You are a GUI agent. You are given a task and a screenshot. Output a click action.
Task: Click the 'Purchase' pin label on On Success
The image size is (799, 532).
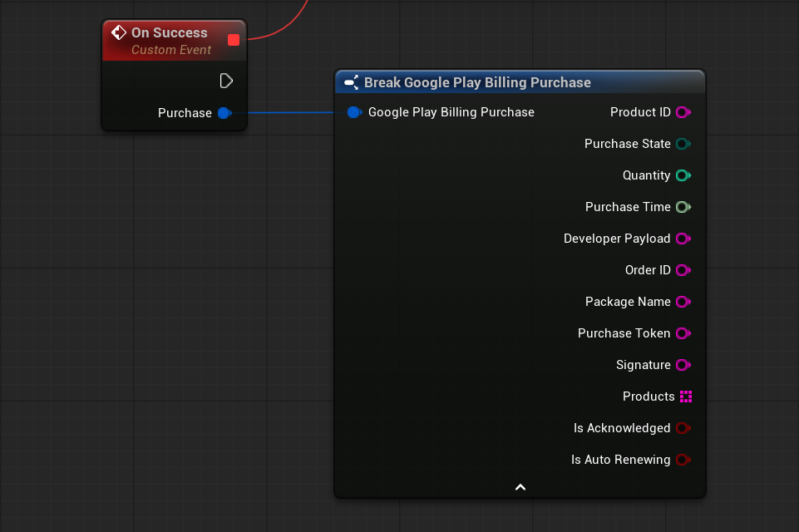pos(185,113)
